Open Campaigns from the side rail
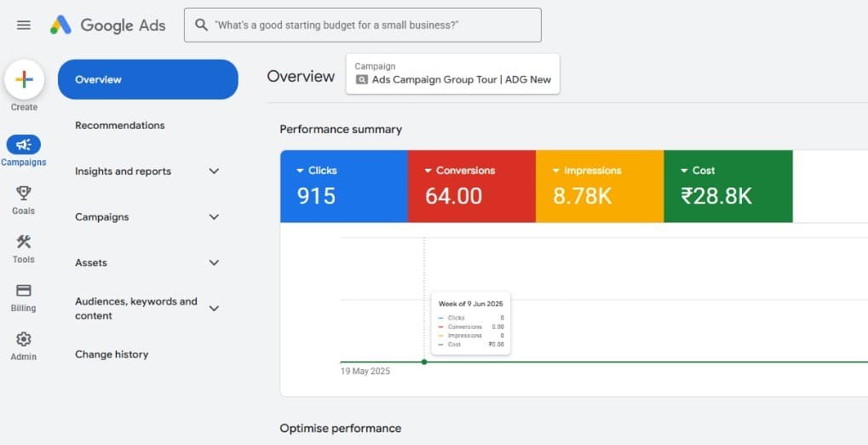Image resolution: width=868 pixels, height=445 pixels. (x=23, y=150)
